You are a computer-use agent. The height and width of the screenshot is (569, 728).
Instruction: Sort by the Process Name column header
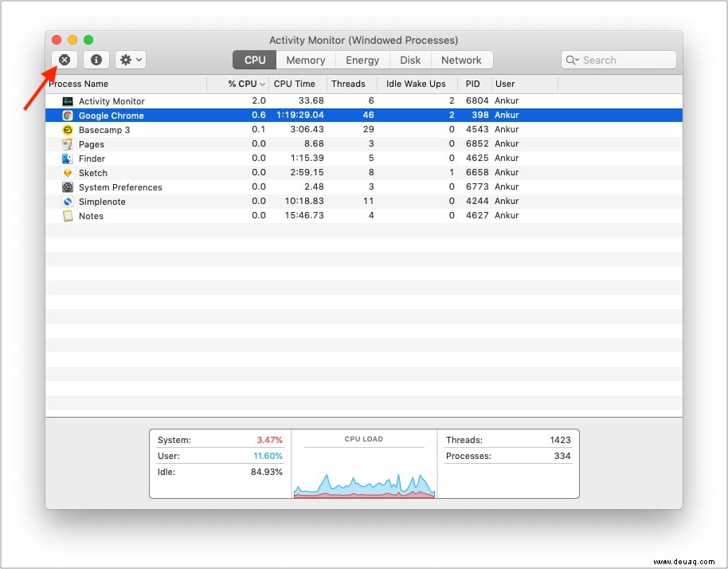[126, 84]
